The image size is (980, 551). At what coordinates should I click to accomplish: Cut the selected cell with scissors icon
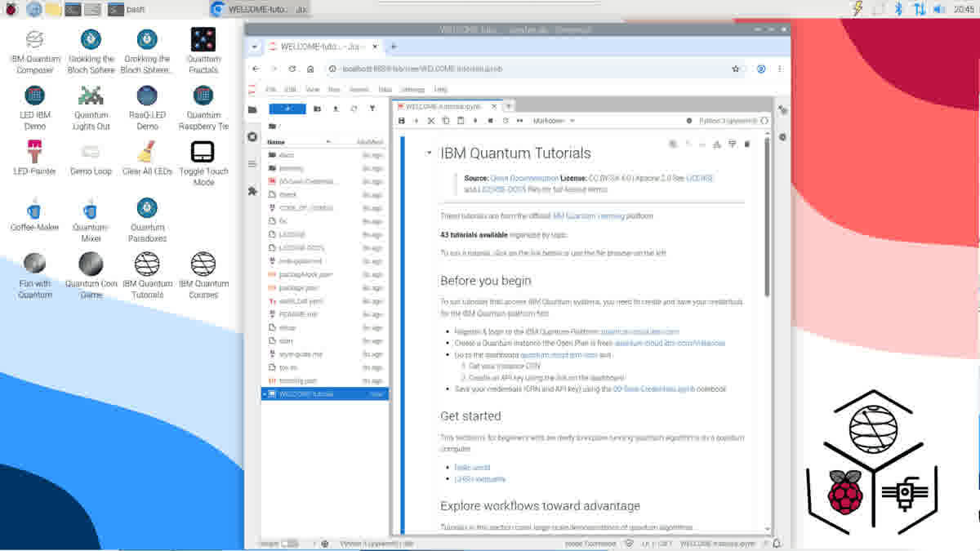click(x=431, y=121)
